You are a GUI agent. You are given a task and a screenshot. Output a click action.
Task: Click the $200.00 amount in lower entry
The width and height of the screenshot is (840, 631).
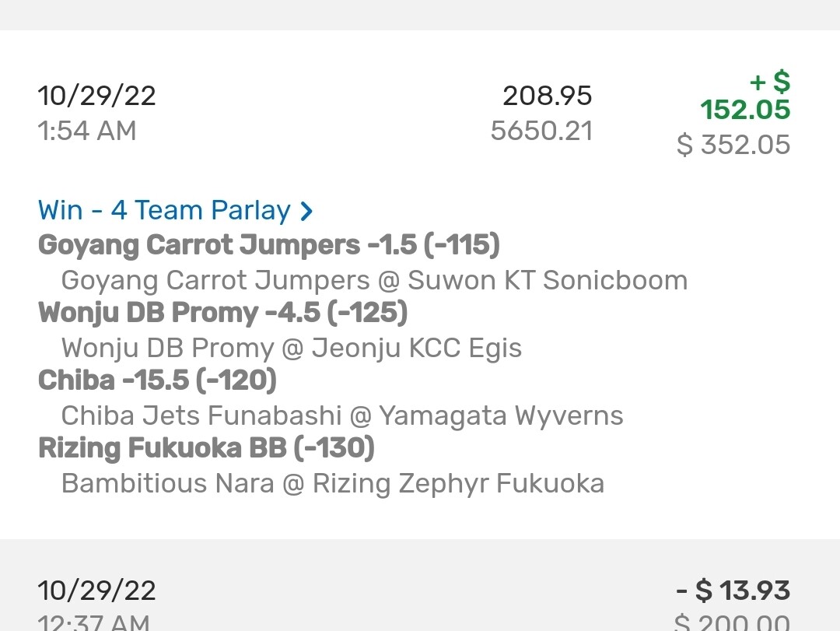[732, 622]
